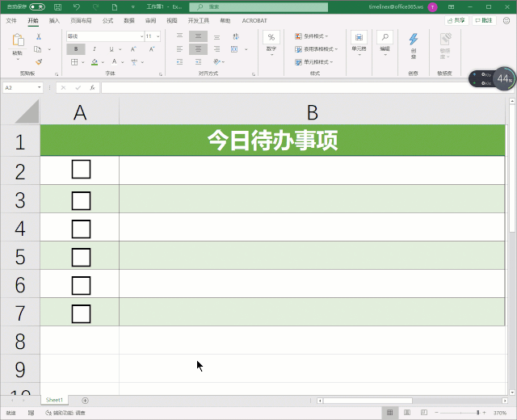
Task: Toggle Center alignment
Action: (x=198, y=49)
